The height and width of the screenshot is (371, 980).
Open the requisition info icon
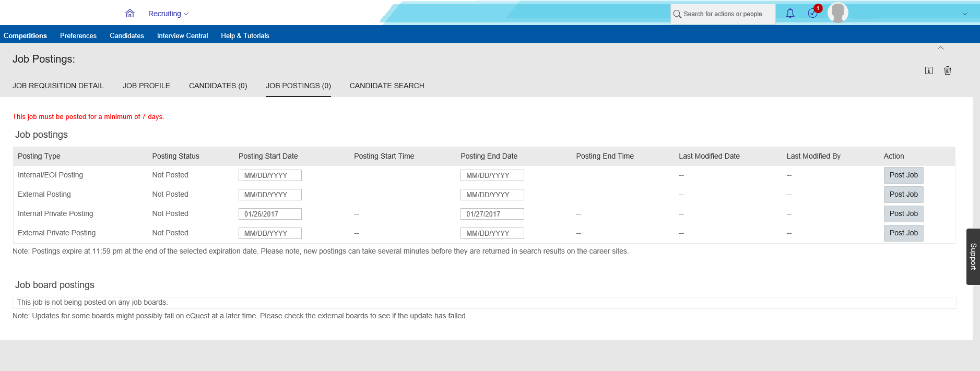pos(929,70)
